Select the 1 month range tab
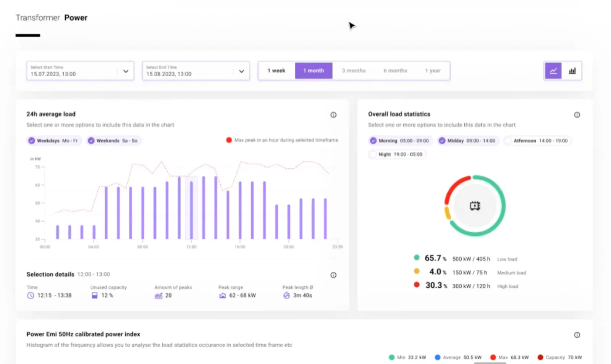Image resolution: width=611 pixels, height=364 pixels. click(x=314, y=71)
